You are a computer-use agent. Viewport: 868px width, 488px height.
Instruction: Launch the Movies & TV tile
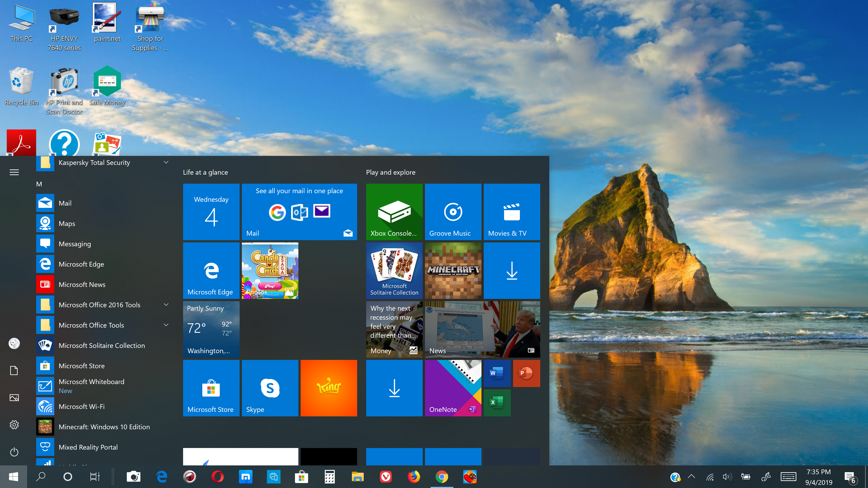coord(512,211)
